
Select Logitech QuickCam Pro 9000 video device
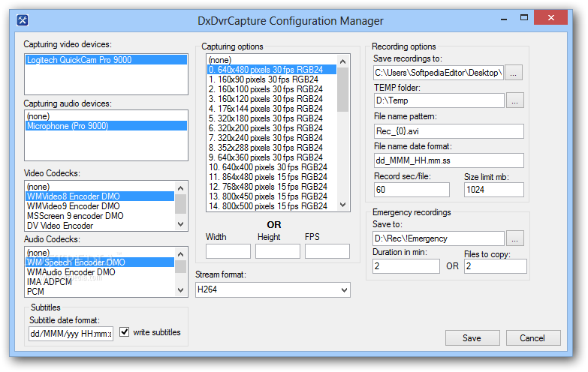point(106,60)
